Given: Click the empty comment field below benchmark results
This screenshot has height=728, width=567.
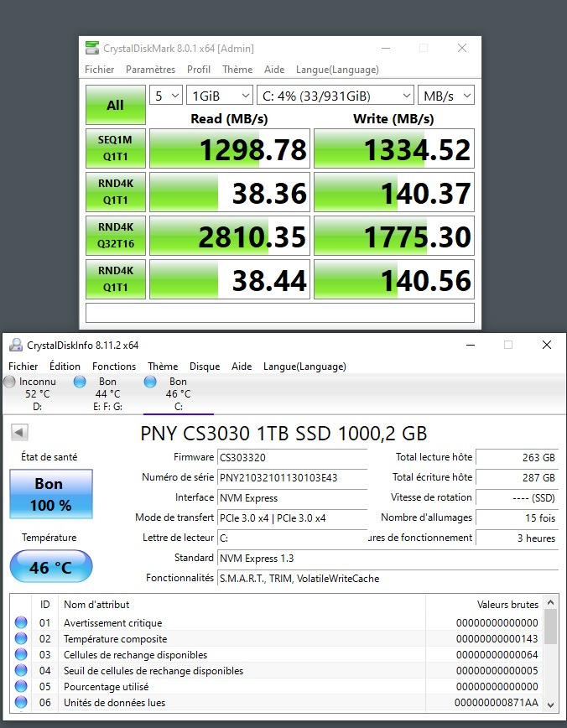Looking at the screenshot, I should point(279,313).
